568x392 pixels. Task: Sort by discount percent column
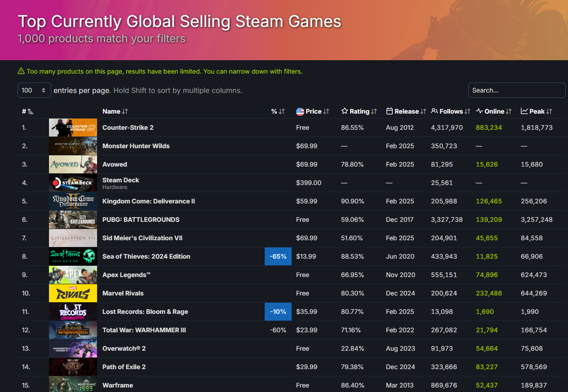tap(278, 111)
